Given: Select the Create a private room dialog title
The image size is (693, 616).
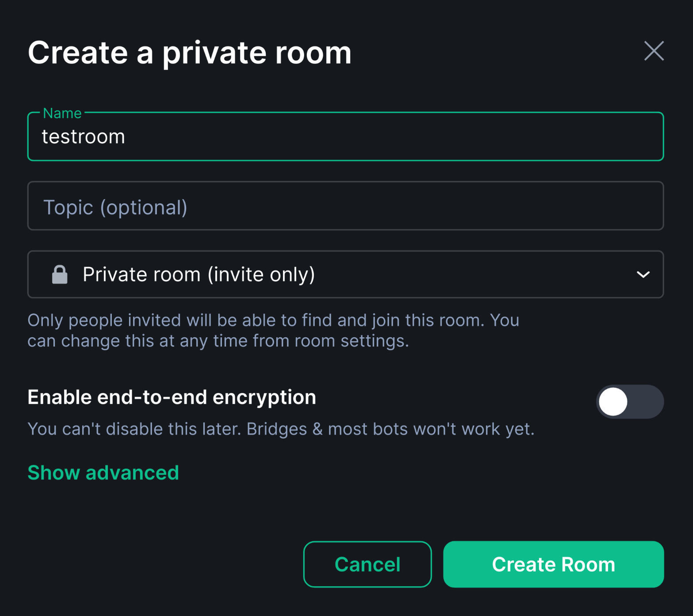Looking at the screenshot, I should (x=190, y=52).
